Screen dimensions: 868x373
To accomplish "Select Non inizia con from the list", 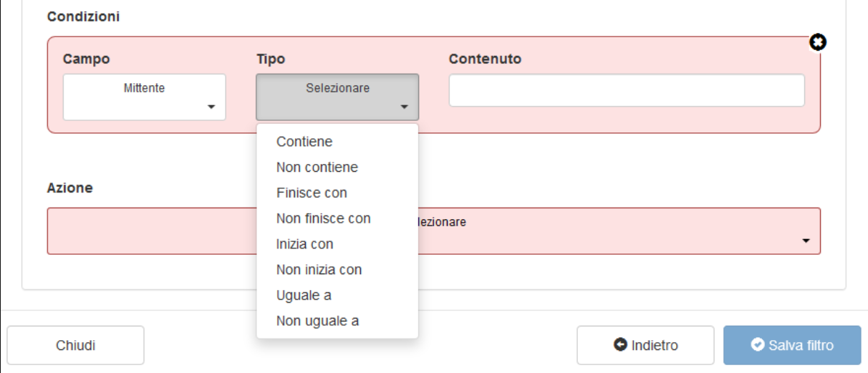I will coord(319,270).
